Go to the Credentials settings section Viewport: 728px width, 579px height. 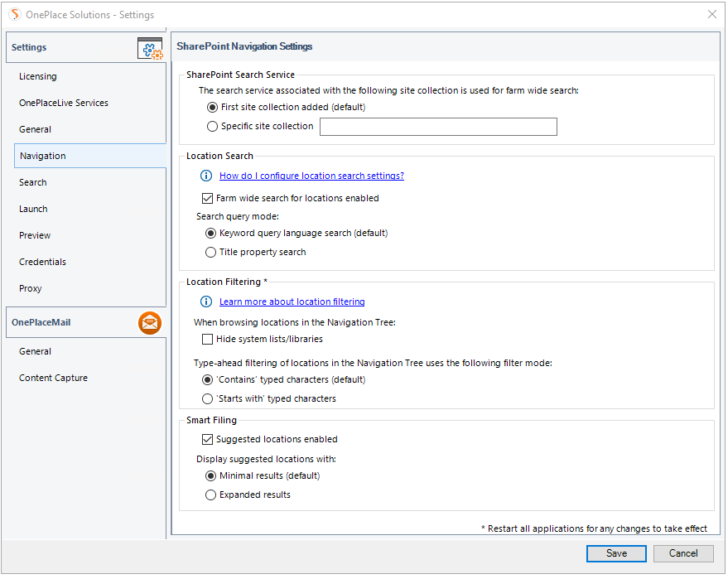click(x=43, y=262)
